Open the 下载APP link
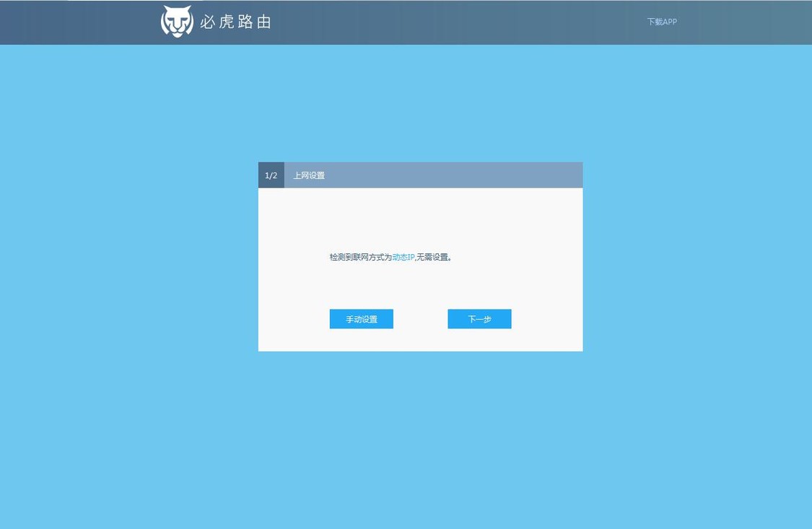Viewport: 812px width, 529px height. click(x=661, y=22)
